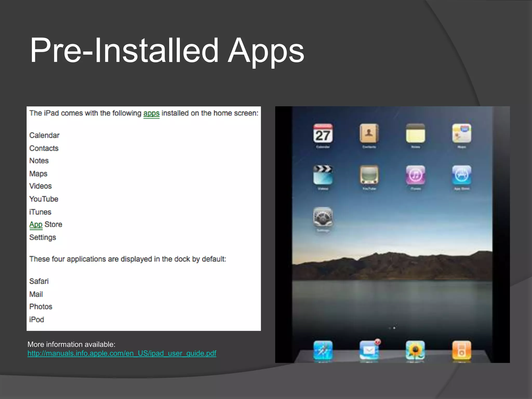Open the Photos sunflower icon in dock
532x399 pixels.
[415, 350]
